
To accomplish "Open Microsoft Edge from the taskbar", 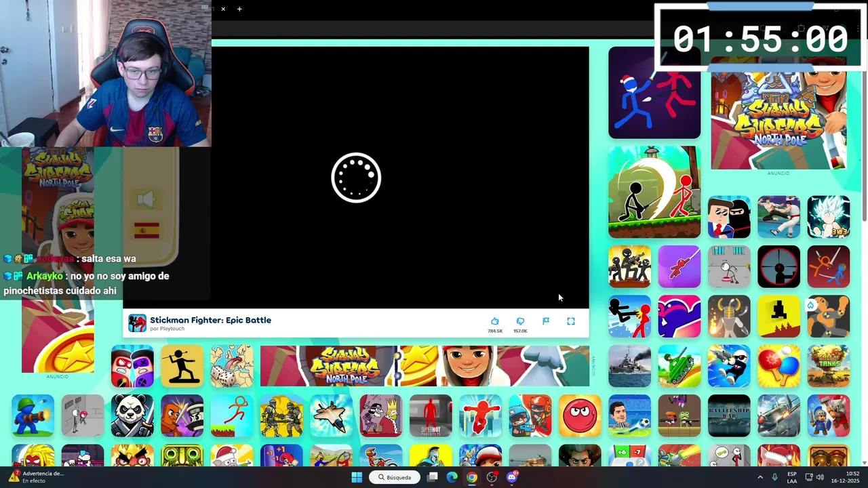I will [452, 477].
